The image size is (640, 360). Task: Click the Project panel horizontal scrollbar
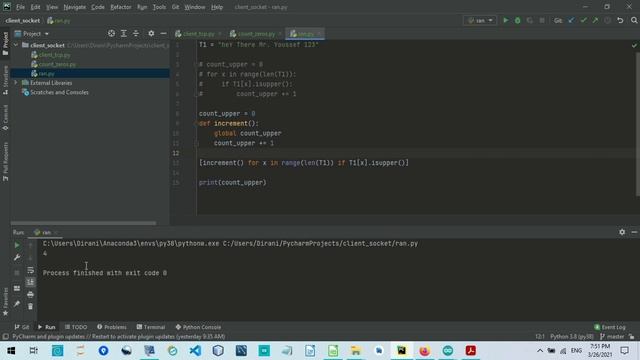pos(83,223)
